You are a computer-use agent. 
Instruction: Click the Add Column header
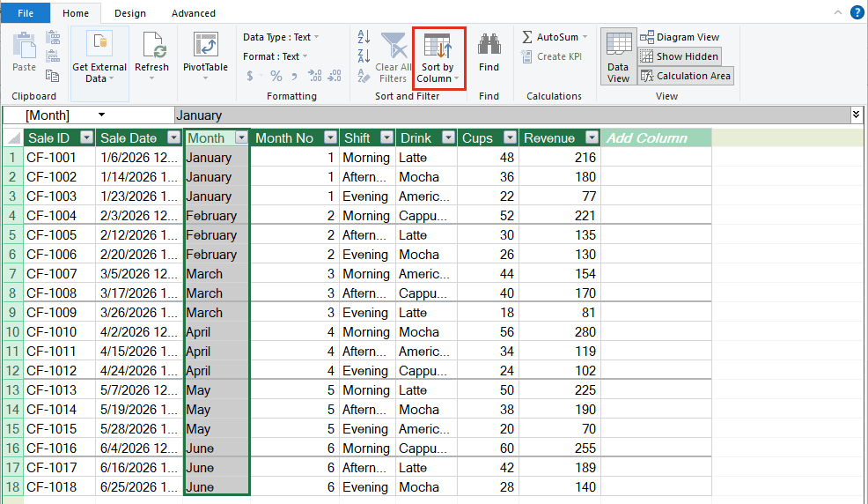pyautogui.click(x=656, y=138)
